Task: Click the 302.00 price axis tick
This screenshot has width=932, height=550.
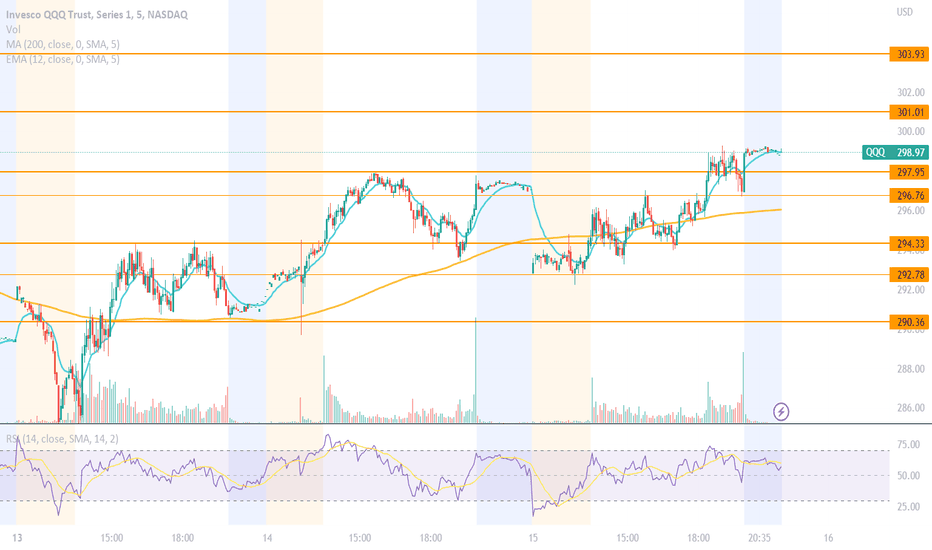Action: click(x=911, y=92)
